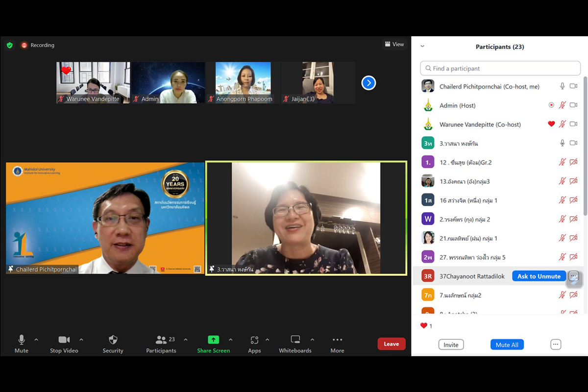Image resolution: width=588 pixels, height=392 pixels.
Task: Open Whiteboards from the toolbar
Action: 295,340
